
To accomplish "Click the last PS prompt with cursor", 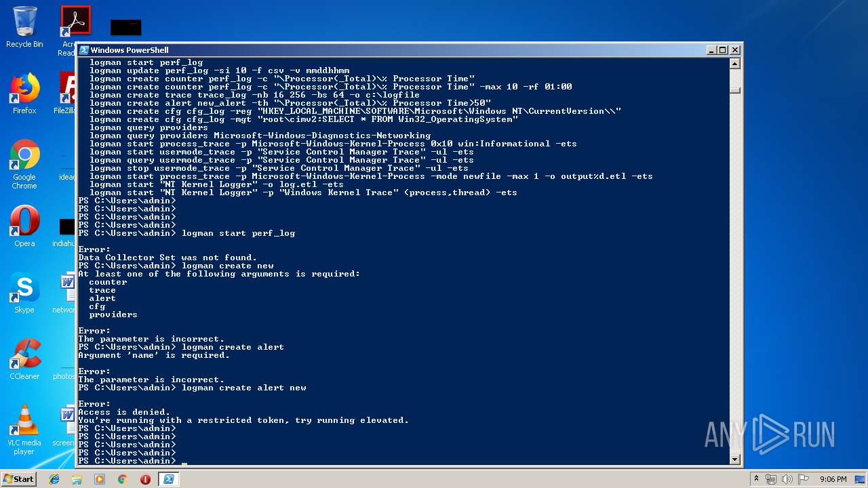I will click(132, 461).
